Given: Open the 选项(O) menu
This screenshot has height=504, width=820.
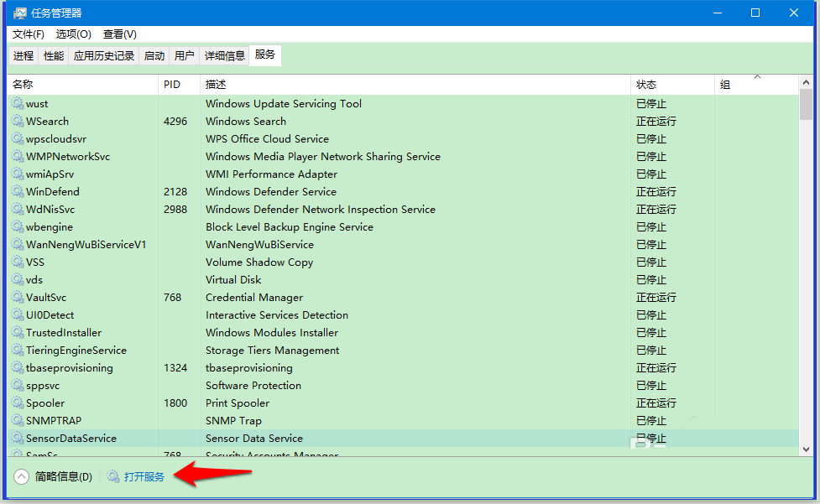Looking at the screenshot, I should coord(74,34).
